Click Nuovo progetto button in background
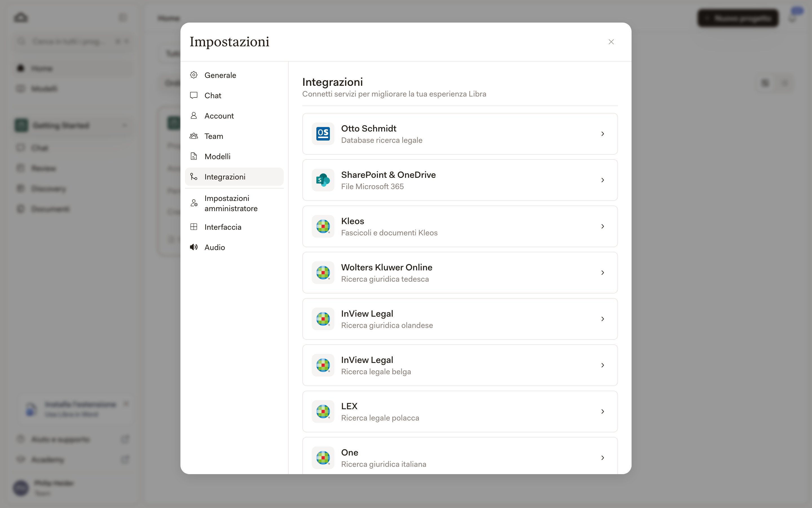812x508 pixels. click(738, 18)
